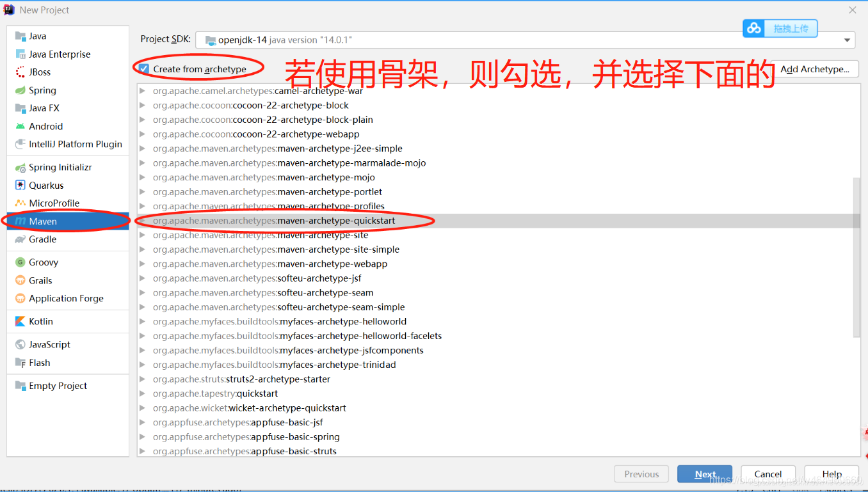Select the Android robot icon
This screenshot has height=492, width=868.
click(x=20, y=126)
